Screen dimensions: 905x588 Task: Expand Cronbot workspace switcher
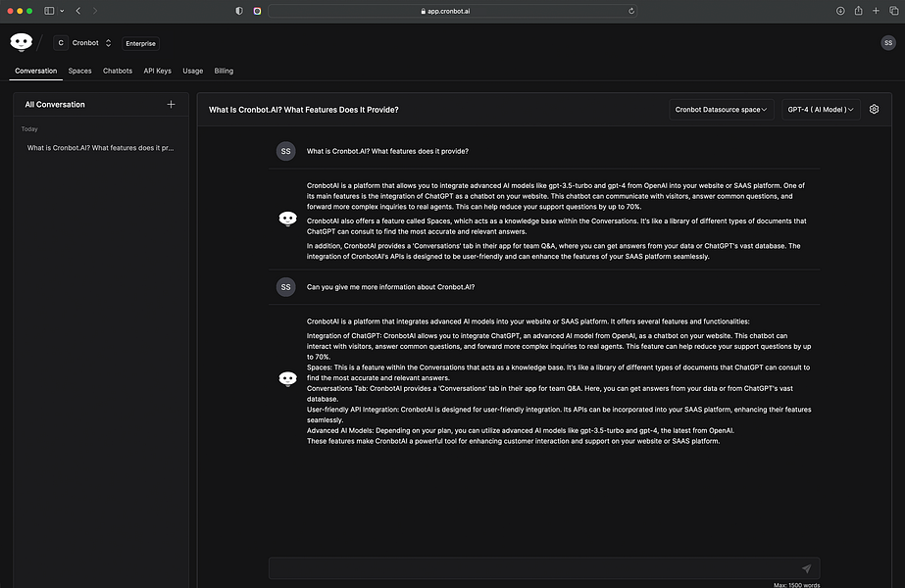(108, 43)
